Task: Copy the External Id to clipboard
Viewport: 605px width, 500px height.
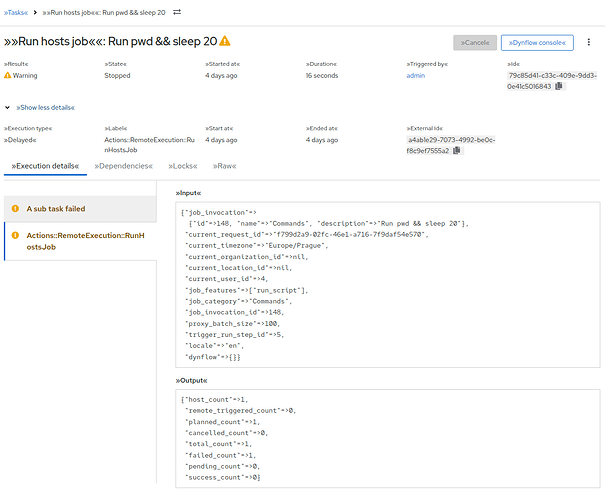Action: point(456,150)
